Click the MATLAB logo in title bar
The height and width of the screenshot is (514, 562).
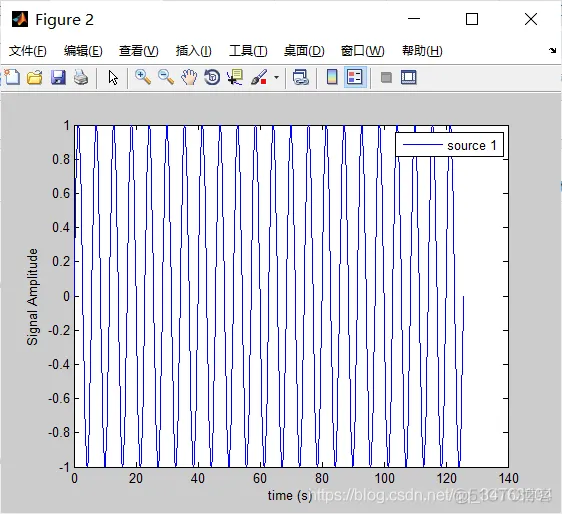pyautogui.click(x=20, y=19)
